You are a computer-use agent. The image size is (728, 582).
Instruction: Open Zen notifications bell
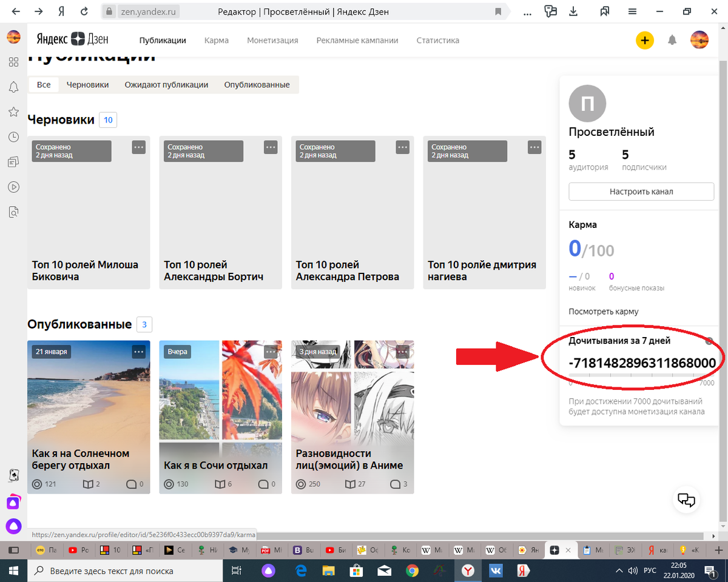[x=672, y=41]
